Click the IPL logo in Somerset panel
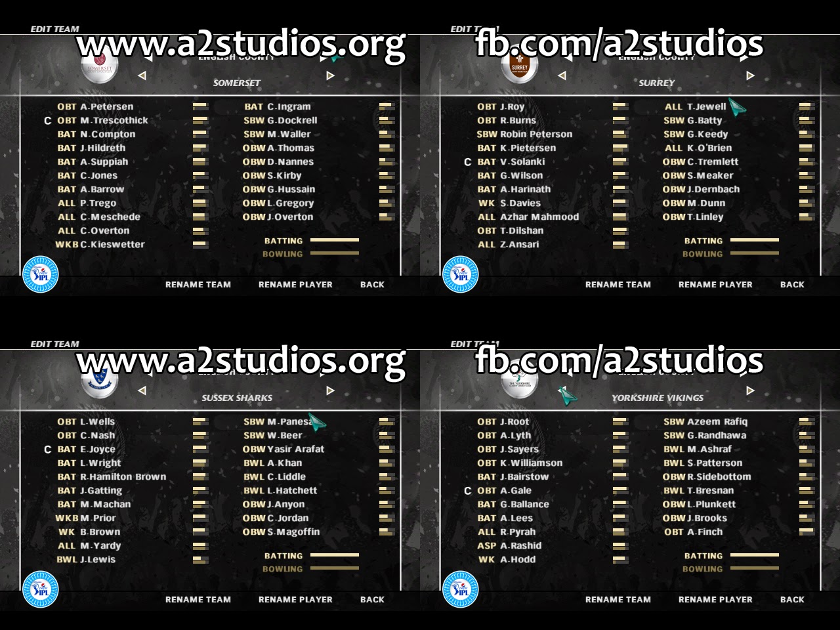The image size is (840, 630). (41, 274)
